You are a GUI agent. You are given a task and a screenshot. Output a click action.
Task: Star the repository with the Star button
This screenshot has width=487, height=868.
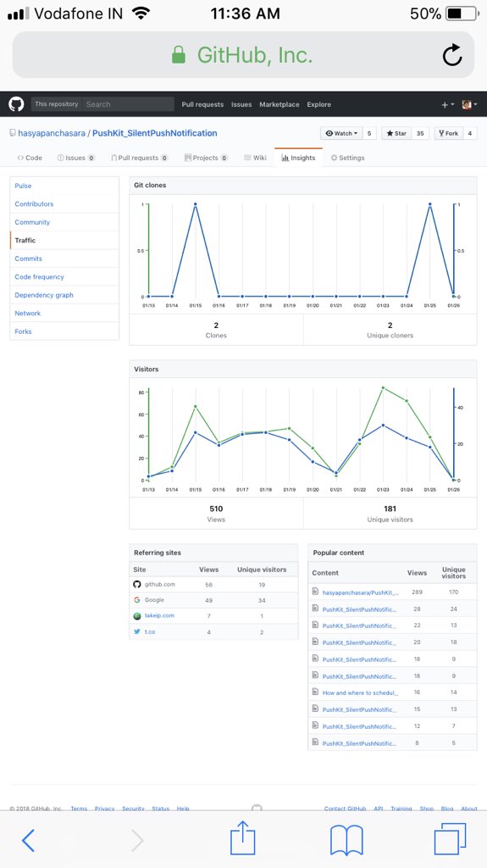pos(396,133)
